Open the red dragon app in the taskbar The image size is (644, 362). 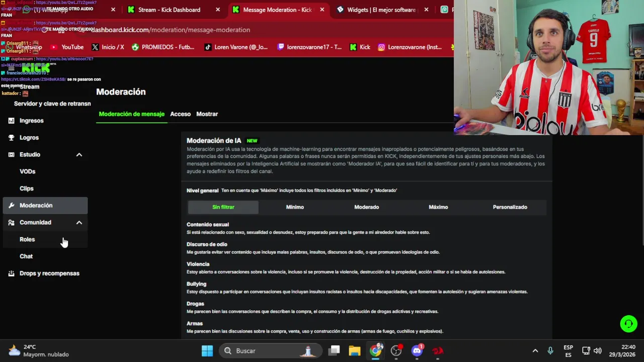(438, 351)
